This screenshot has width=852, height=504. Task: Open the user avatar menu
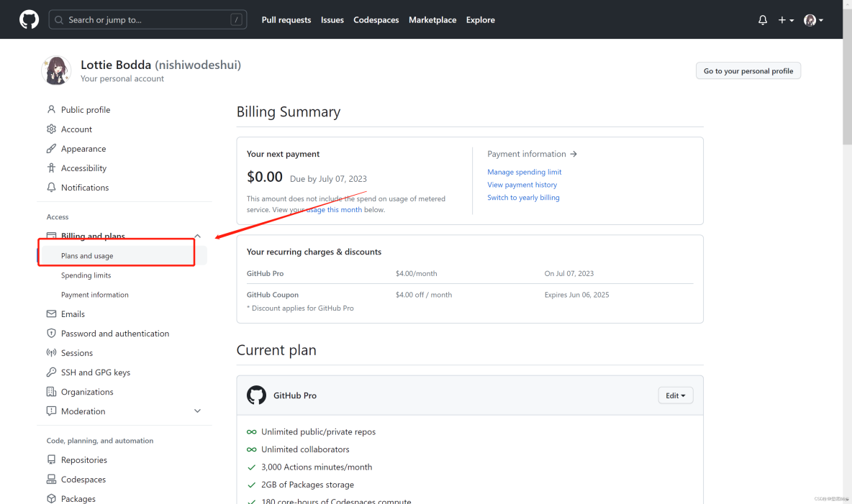[x=813, y=20]
